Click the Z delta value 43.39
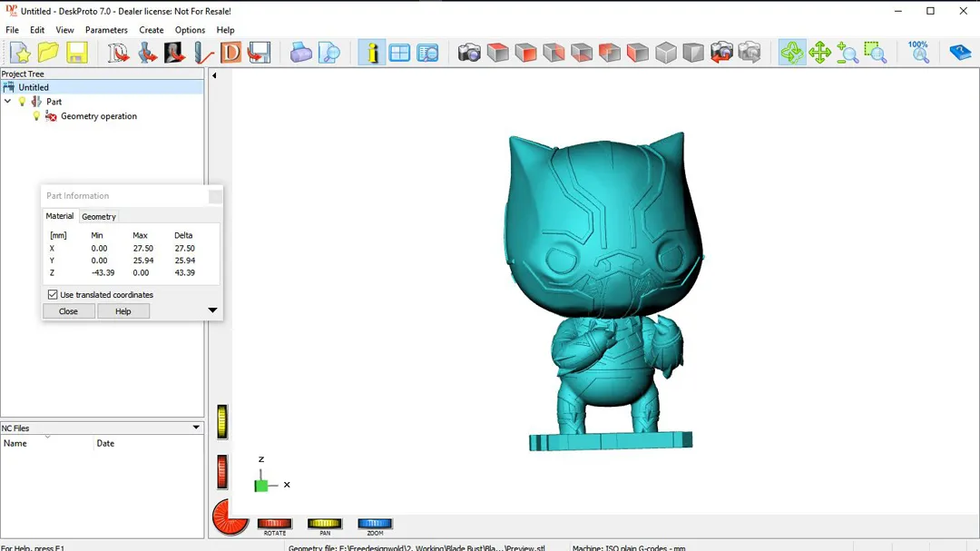 (184, 272)
